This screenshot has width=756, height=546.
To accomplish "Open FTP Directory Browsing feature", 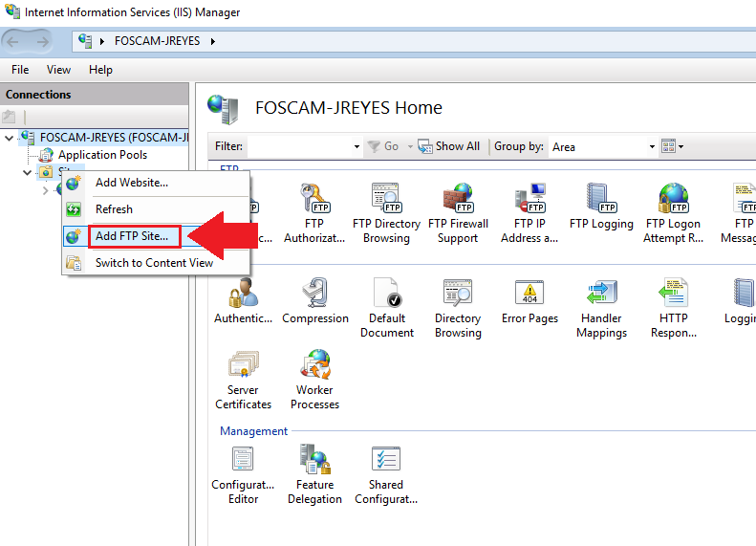I will coord(386,213).
